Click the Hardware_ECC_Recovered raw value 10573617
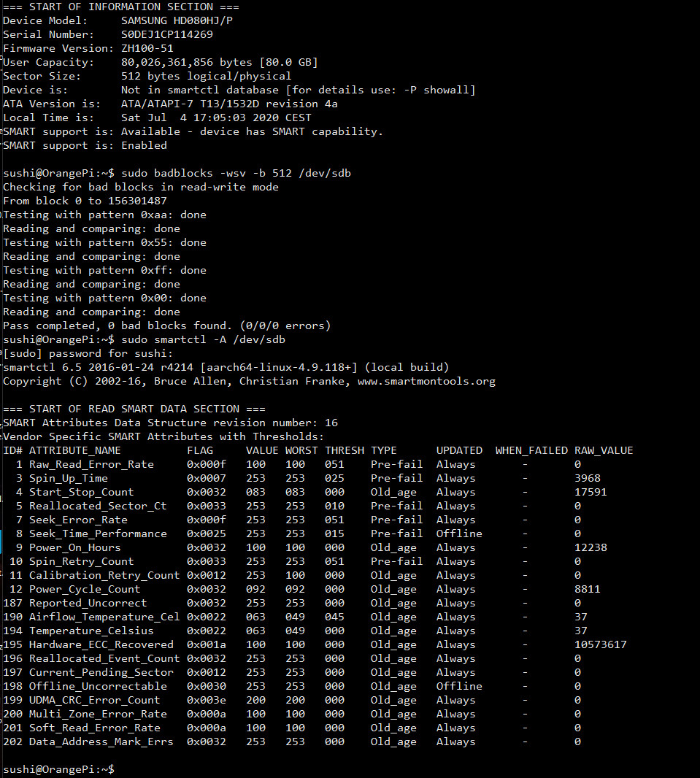This screenshot has height=778, width=700. click(x=600, y=644)
